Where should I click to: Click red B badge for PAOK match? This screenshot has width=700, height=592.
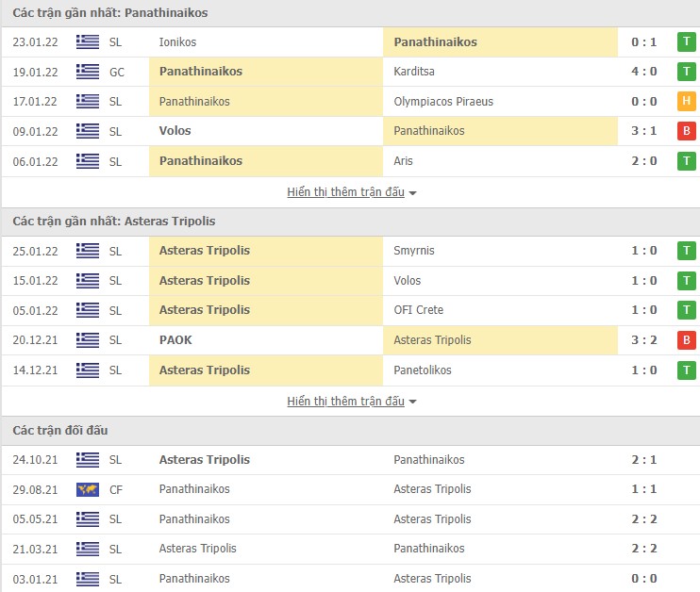point(686,340)
